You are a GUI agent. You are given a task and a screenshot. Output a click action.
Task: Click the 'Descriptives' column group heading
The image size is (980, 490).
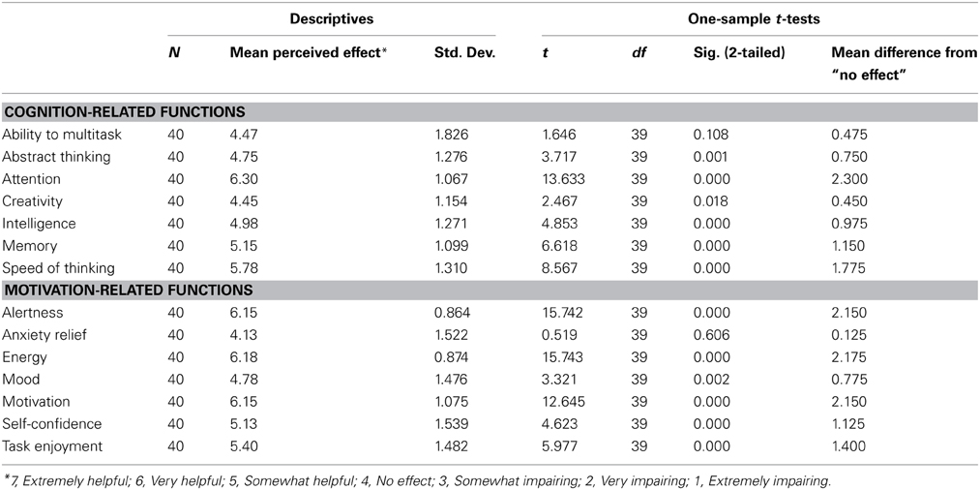click(331, 19)
